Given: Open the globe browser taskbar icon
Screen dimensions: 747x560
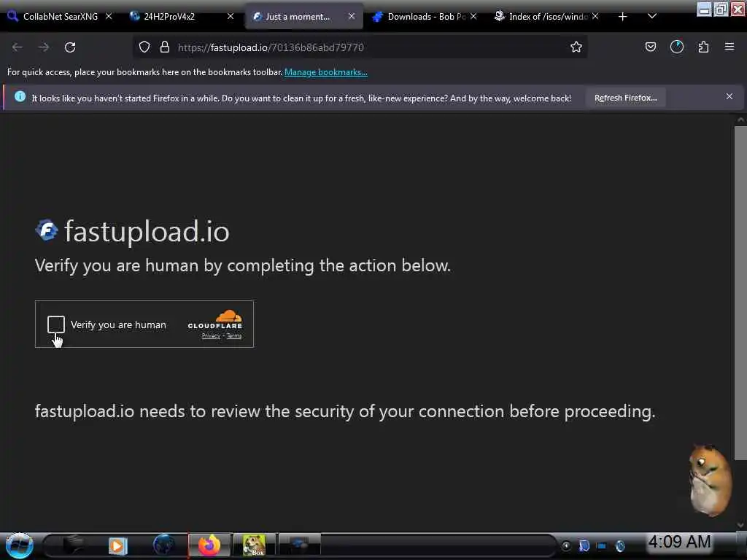Looking at the screenshot, I should (x=164, y=545).
